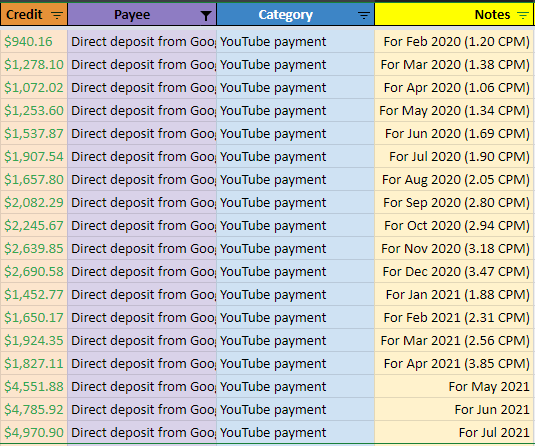535x446 pixels.
Task: Select the YouTube payment cell for $1,907.54
Action: click(x=295, y=156)
